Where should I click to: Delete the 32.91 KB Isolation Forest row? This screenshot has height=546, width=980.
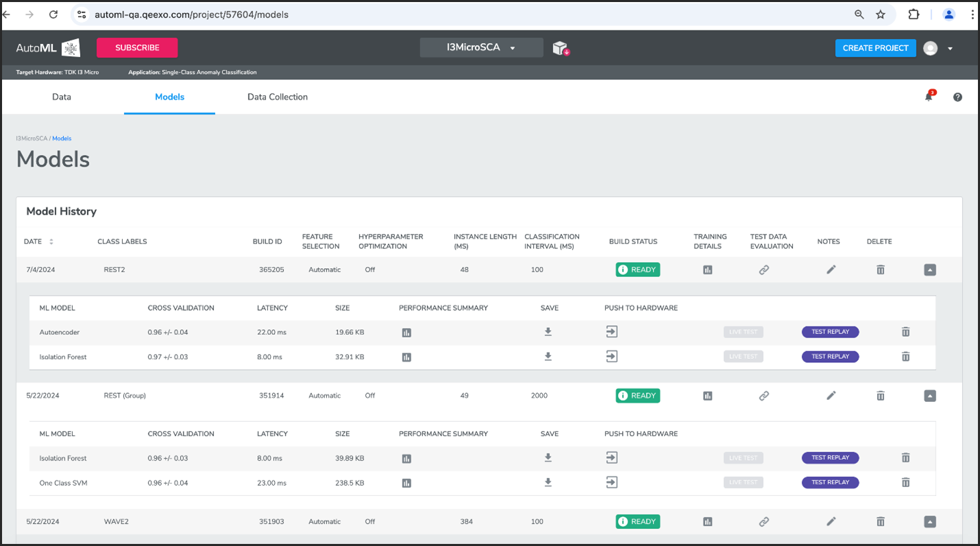tap(905, 357)
